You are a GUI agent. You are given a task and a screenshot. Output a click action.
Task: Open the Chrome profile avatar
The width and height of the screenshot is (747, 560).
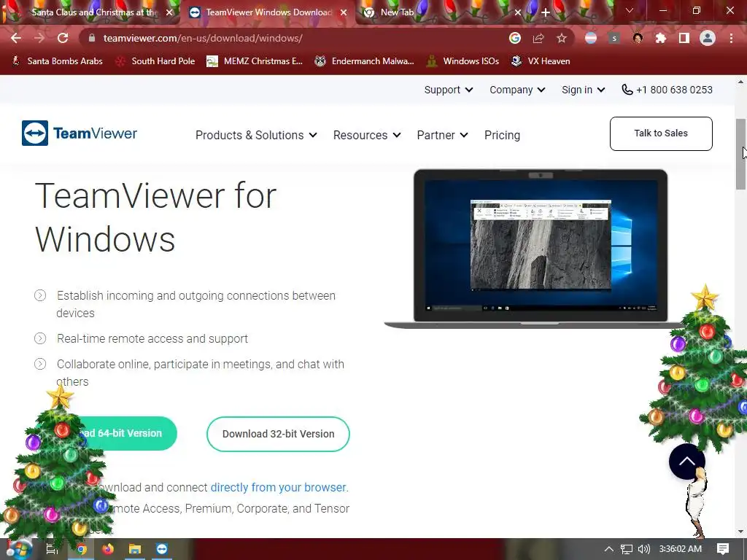708,38
